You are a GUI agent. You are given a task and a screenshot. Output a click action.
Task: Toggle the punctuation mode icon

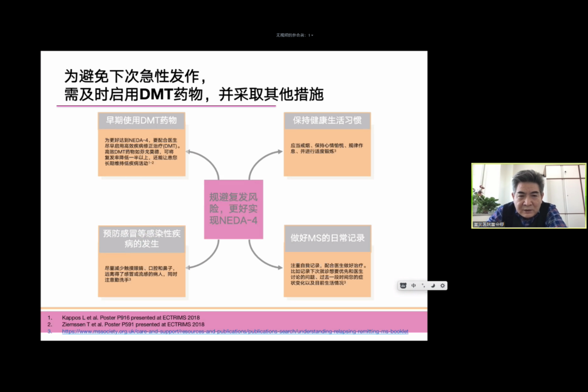[423, 285]
